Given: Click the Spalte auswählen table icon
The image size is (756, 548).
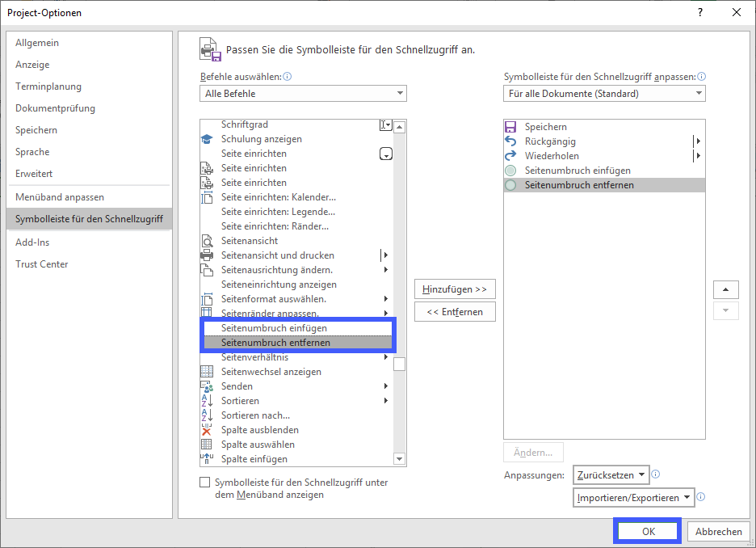Looking at the screenshot, I should (x=206, y=445).
